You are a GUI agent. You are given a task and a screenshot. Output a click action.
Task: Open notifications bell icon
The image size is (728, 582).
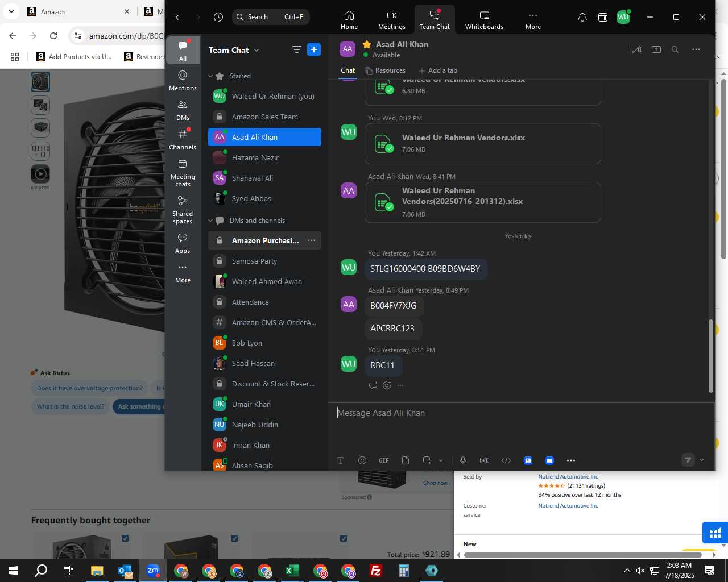582,17
